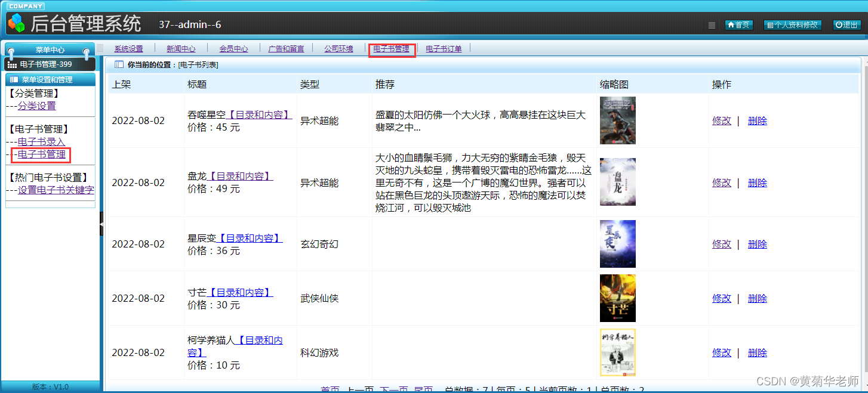Open 目录和内容 for 寸芒
This screenshot has width=868, height=393.
tap(239, 293)
